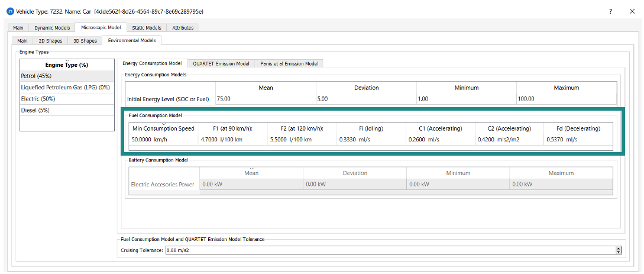This screenshot has height=274, width=644.
Task: Click the Cruising Tolerance spinner arrows
Action: pos(619,250)
